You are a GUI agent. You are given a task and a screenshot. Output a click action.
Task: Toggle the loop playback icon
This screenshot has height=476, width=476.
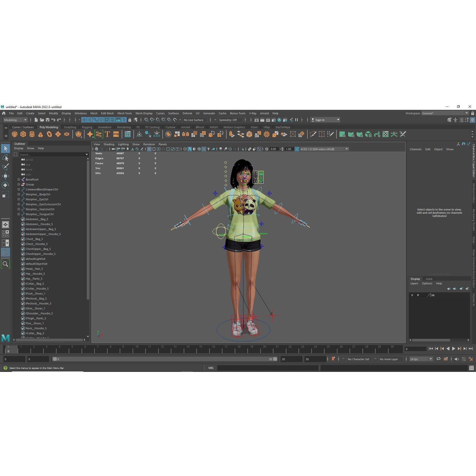click(x=439, y=359)
